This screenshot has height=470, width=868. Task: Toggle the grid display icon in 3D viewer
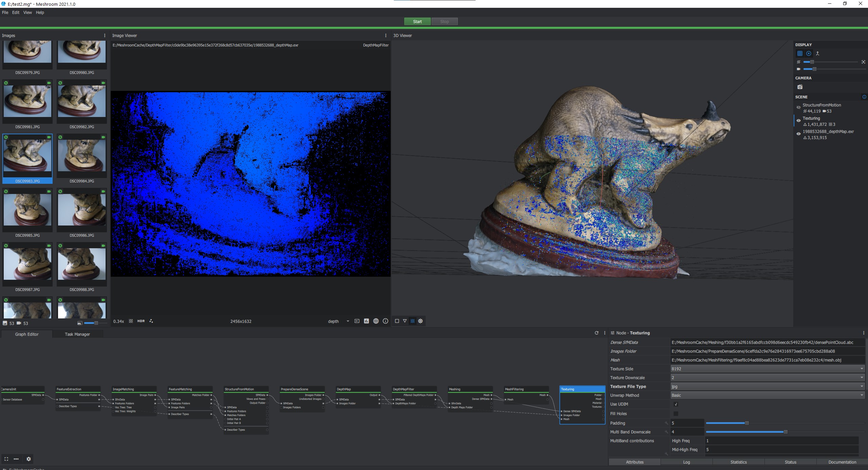pyautogui.click(x=800, y=54)
